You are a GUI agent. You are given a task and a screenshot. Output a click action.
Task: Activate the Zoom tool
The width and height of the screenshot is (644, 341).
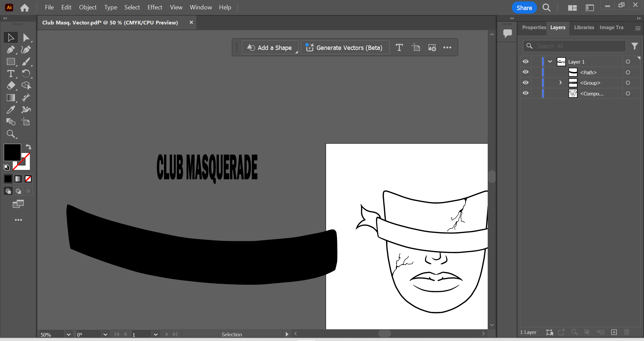pyautogui.click(x=11, y=134)
